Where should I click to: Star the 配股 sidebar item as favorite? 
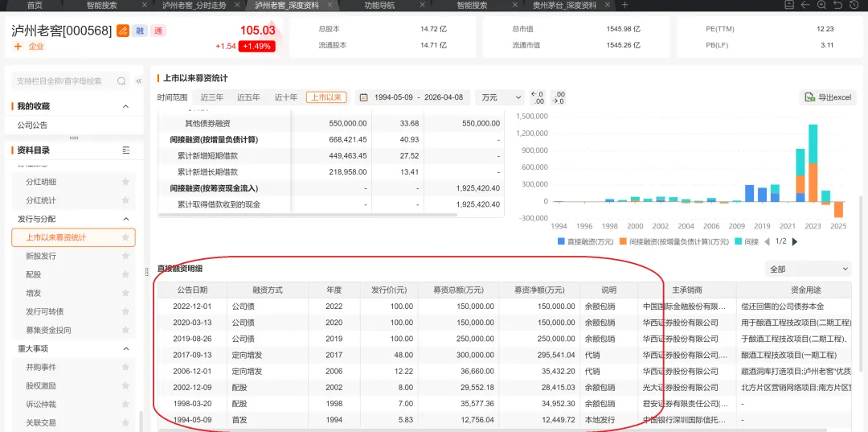pos(125,274)
